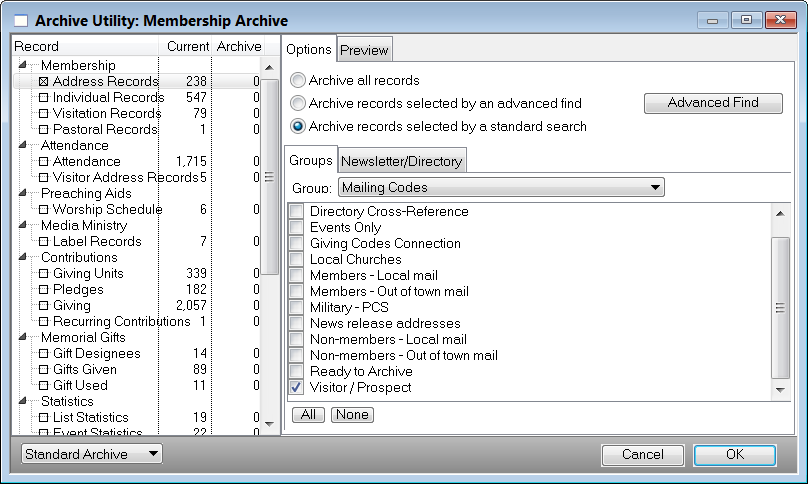The image size is (808, 484).
Task: Click the None button below list
Action: [x=352, y=414]
